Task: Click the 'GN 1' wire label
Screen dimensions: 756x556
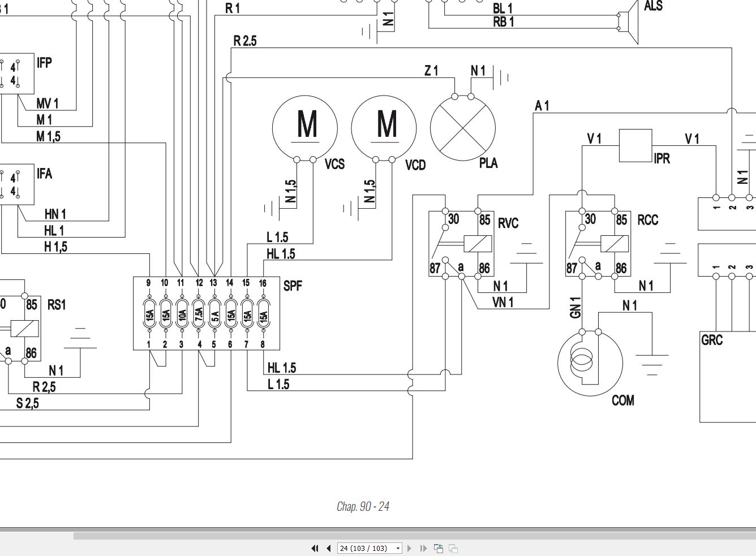Action: [576, 307]
